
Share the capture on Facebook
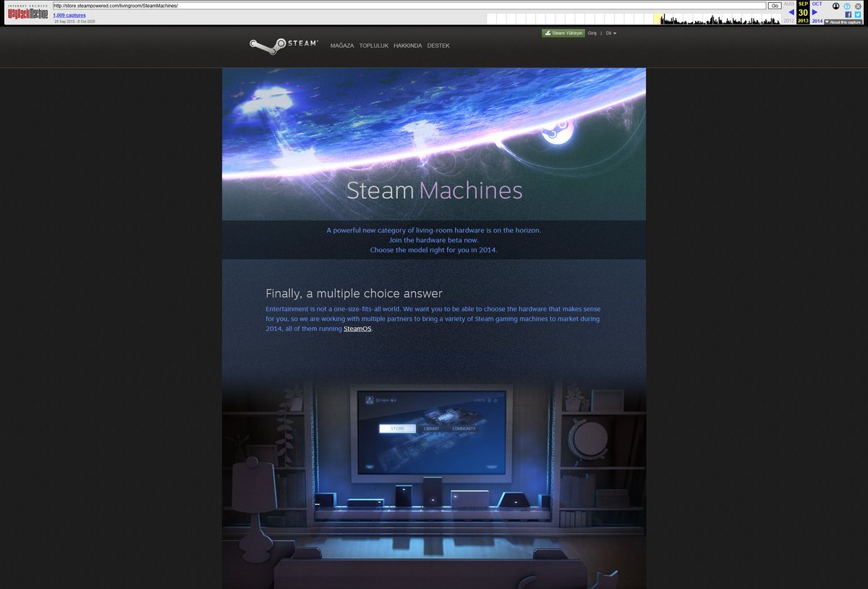pyautogui.click(x=848, y=14)
